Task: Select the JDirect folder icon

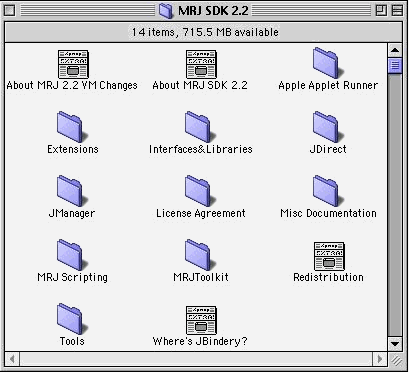Action: click(328, 127)
